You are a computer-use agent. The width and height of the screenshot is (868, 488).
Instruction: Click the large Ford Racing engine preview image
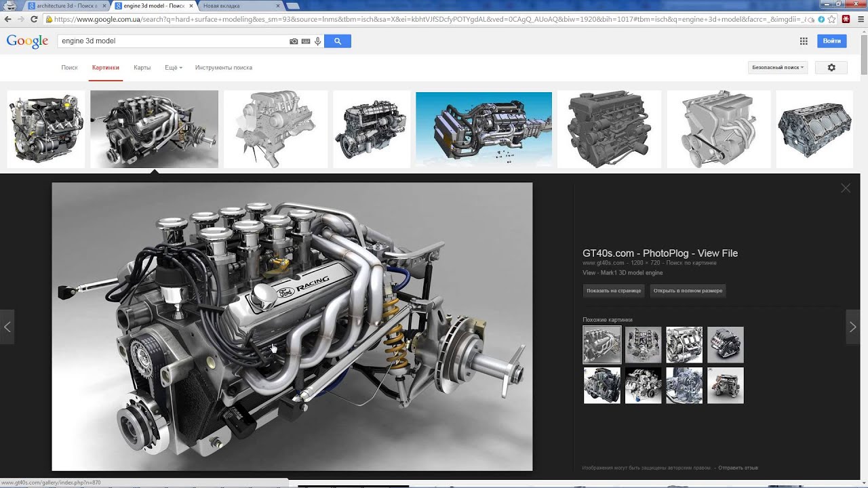pyautogui.click(x=292, y=327)
